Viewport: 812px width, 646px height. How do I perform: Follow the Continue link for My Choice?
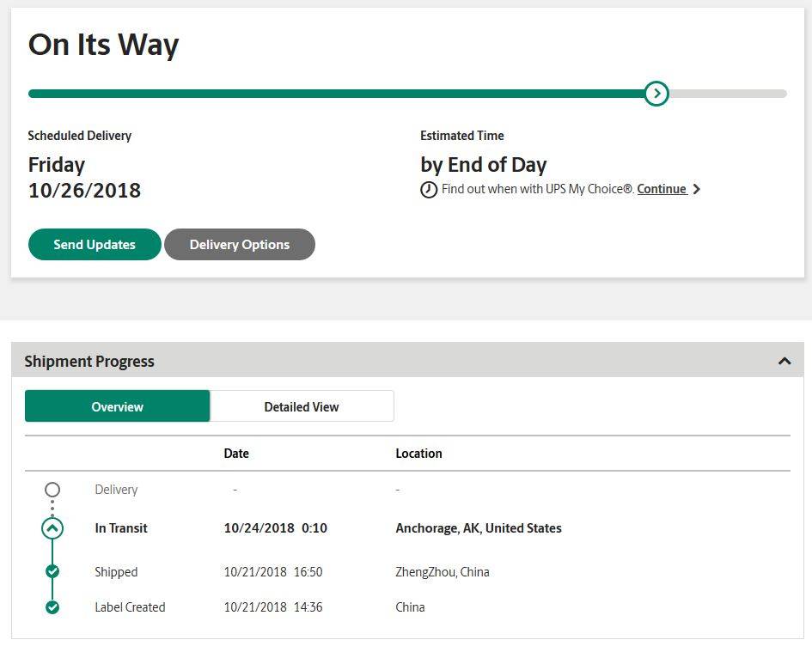tap(662, 189)
